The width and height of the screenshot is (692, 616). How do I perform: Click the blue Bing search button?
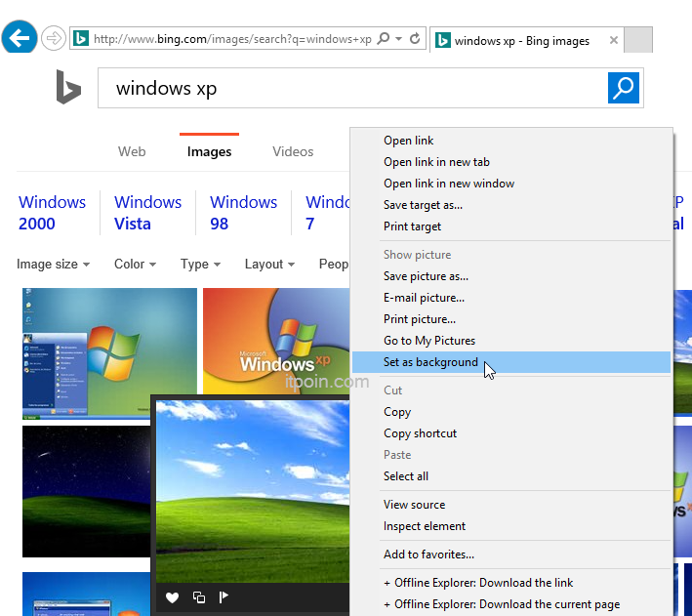pos(623,88)
